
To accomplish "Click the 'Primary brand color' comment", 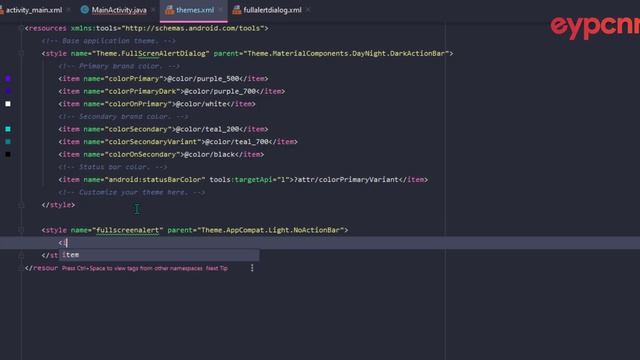I will [119, 66].
